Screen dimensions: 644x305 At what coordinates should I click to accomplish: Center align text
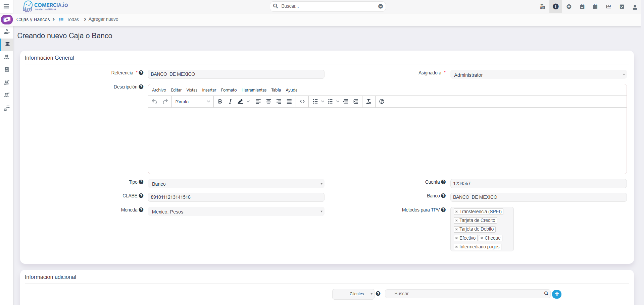(269, 102)
